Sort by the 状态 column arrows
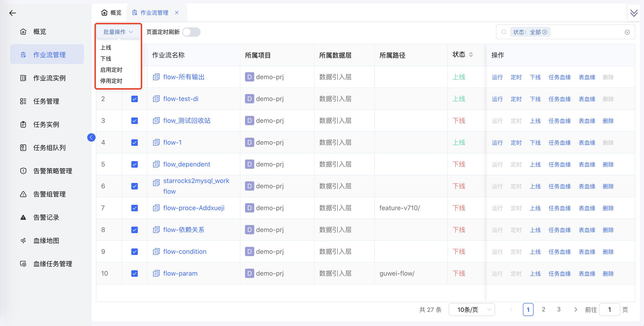 click(x=471, y=55)
